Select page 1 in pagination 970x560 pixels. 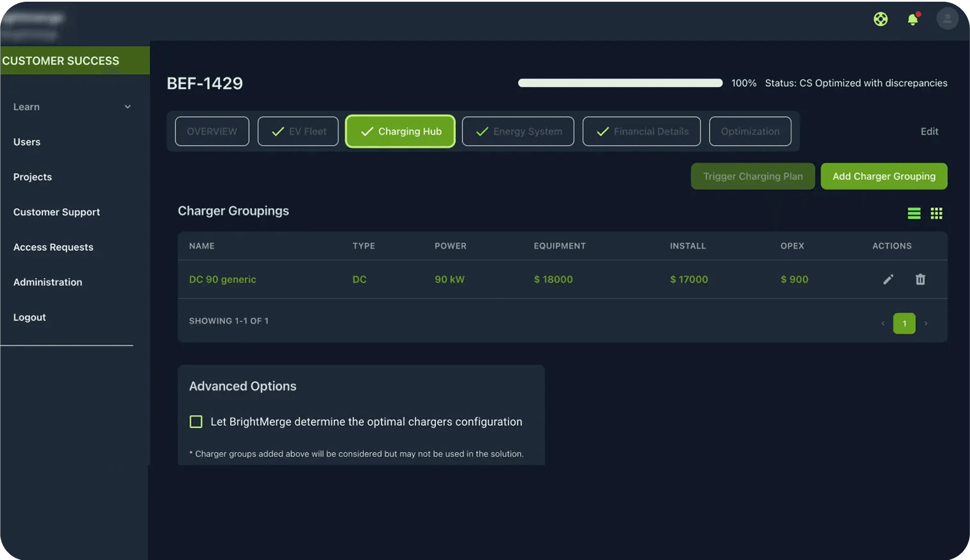904,323
